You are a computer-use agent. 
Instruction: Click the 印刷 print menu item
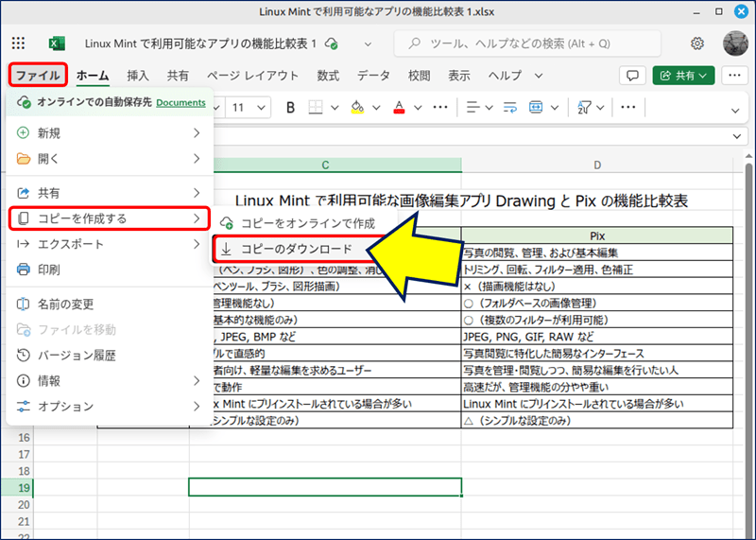pos(49,270)
